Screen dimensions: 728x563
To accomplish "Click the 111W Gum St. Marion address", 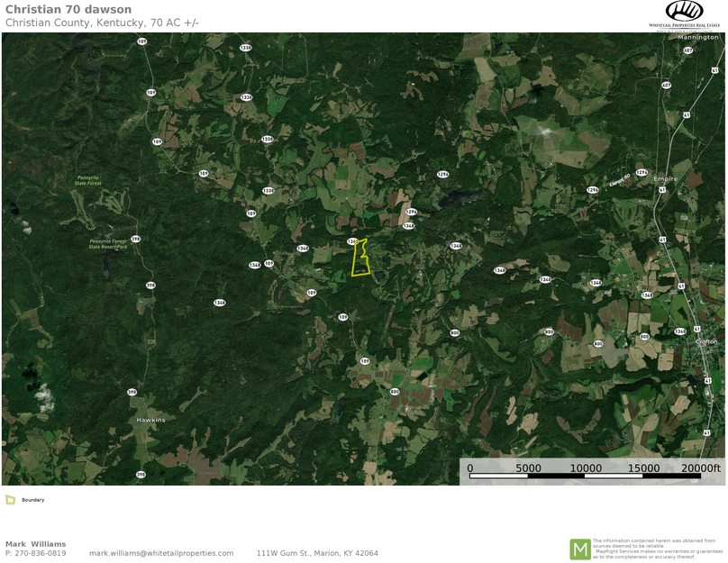I will click(x=317, y=553).
